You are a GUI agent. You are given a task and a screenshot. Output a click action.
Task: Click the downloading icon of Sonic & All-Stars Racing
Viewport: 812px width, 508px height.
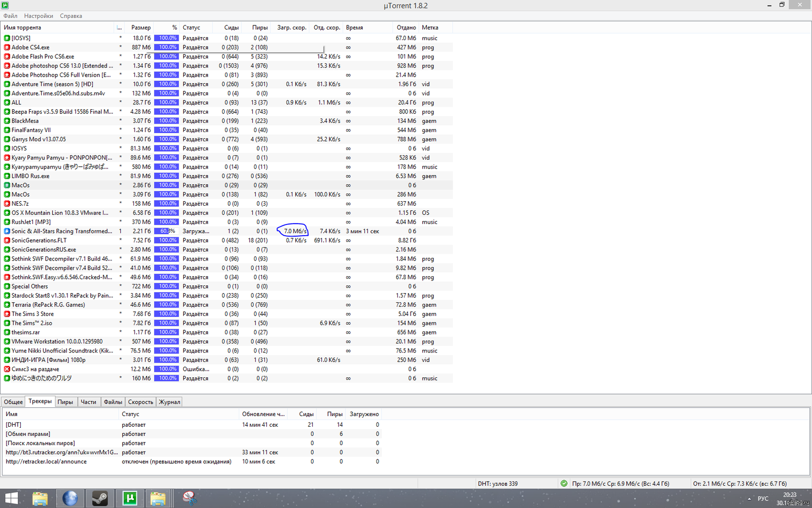click(7, 231)
